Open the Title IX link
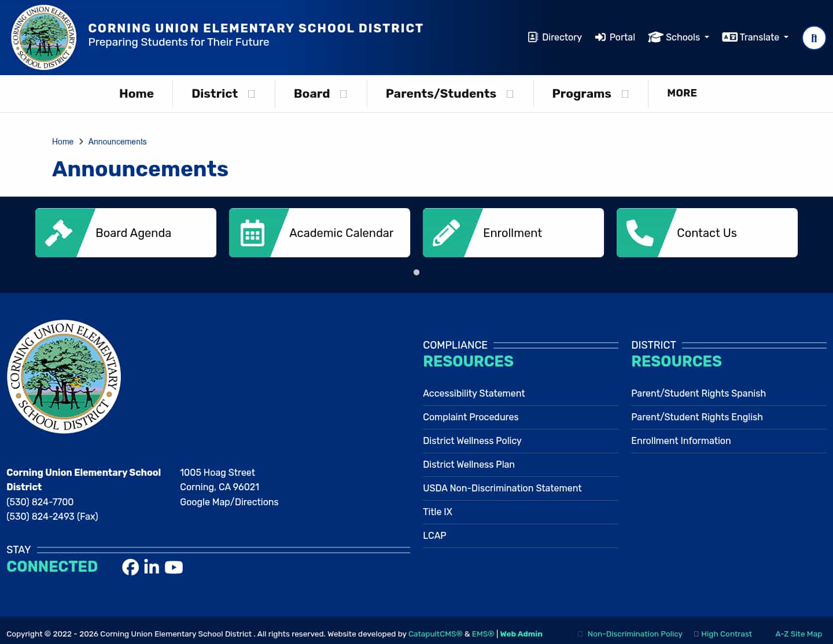The image size is (833, 644). 437,512
